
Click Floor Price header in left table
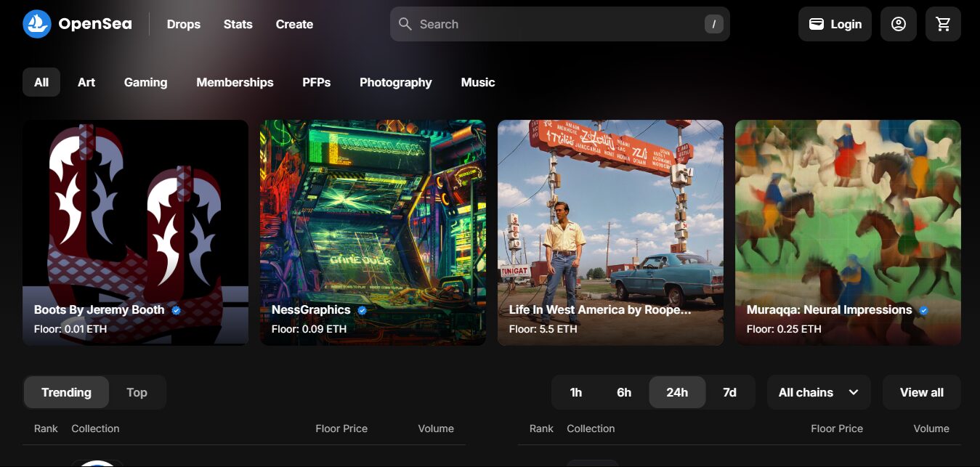pyautogui.click(x=341, y=429)
